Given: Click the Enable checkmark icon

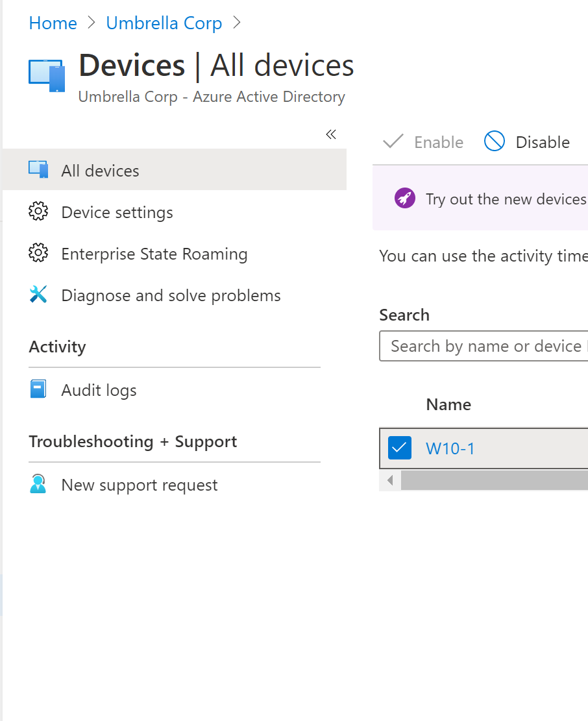Looking at the screenshot, I should pos(393,141).
